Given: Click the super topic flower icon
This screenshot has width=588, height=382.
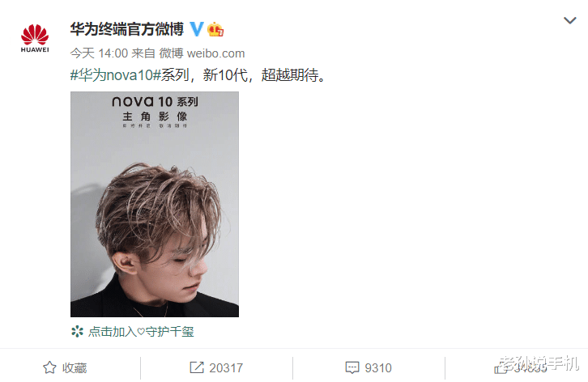Looking at the screenshot, I should (x=77, y=331).
